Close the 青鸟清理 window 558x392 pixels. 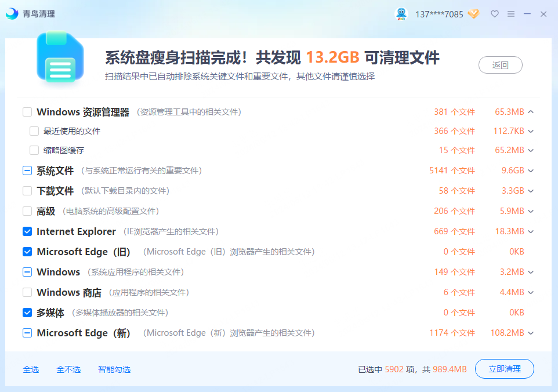(x=543, y=14)
